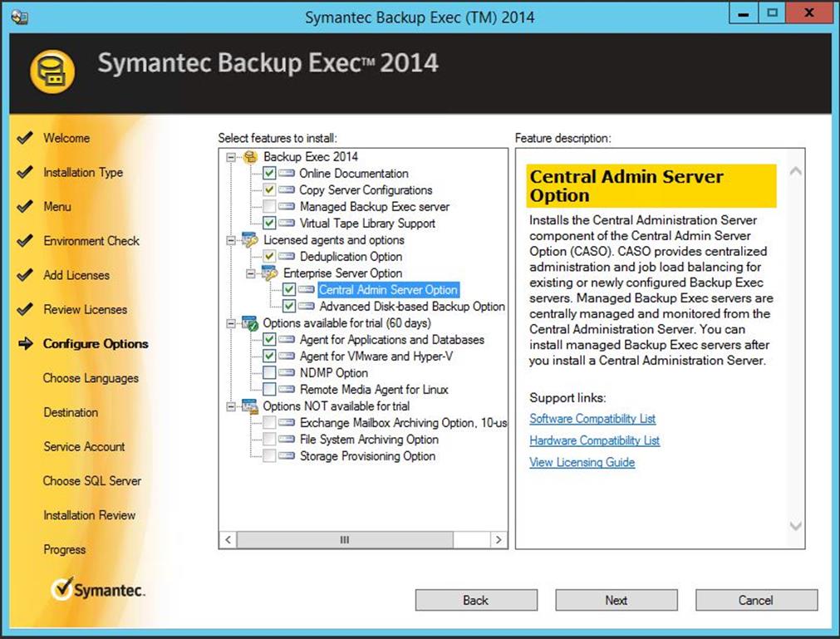Select the Environment Check step
Screen dimensions: 840x639
click(91, 241)
